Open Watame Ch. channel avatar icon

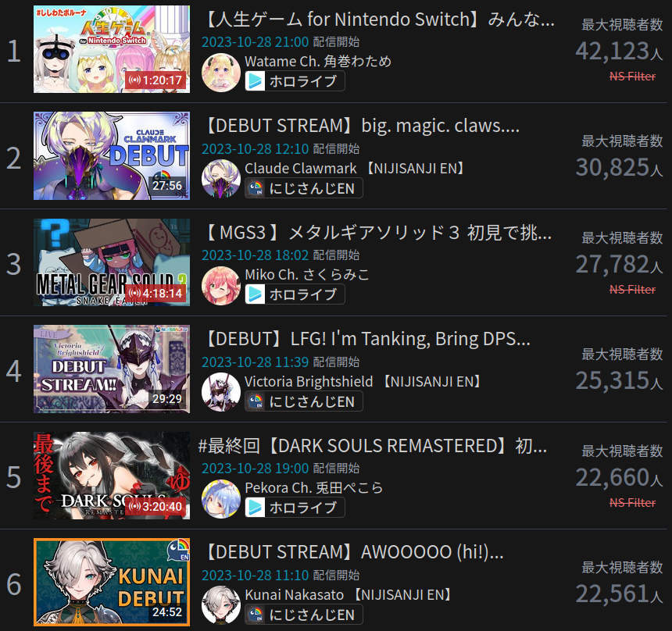point(221,73)
